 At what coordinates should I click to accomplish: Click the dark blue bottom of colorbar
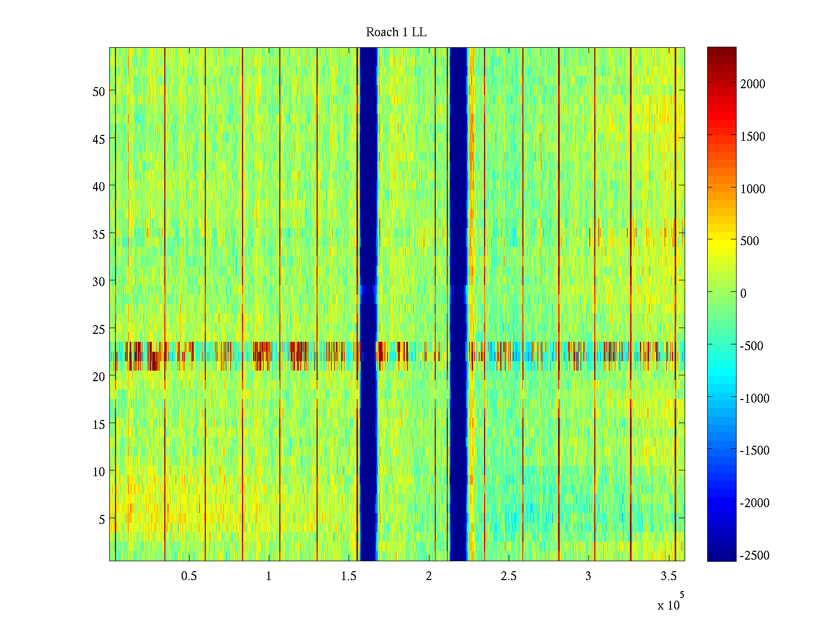[721, 556]
